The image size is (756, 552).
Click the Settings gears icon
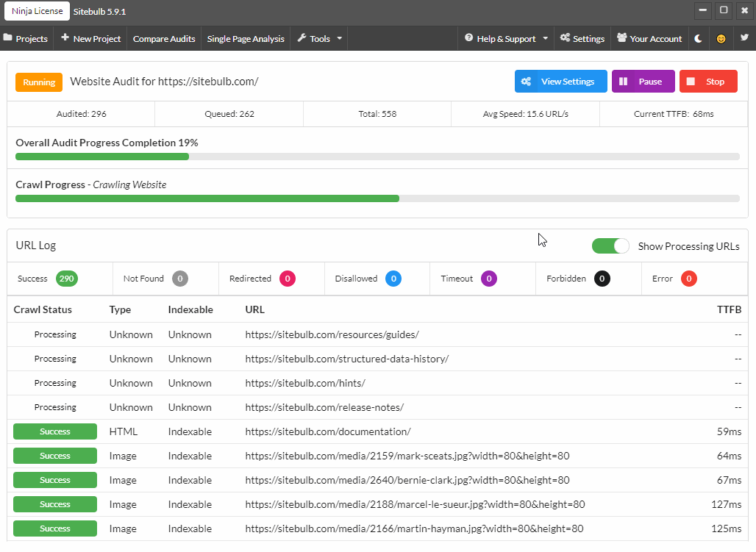(565, 37)
